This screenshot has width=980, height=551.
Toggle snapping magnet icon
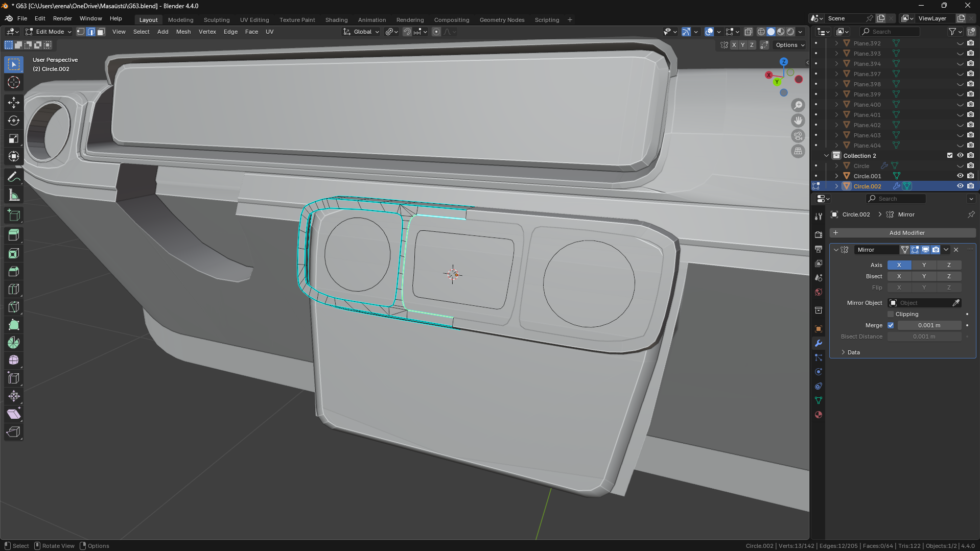[407, 32]
